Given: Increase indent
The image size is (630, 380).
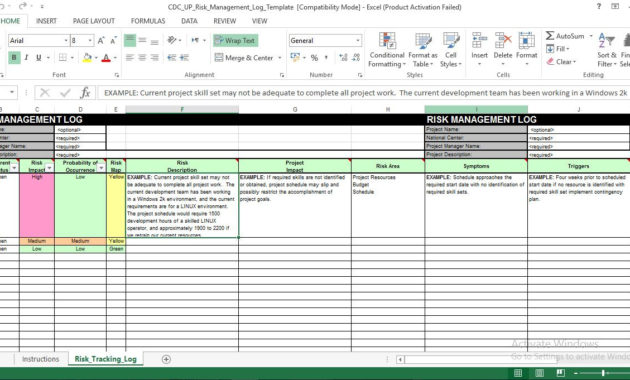Looking at the screenshot, I should click(x=184, y=57).
